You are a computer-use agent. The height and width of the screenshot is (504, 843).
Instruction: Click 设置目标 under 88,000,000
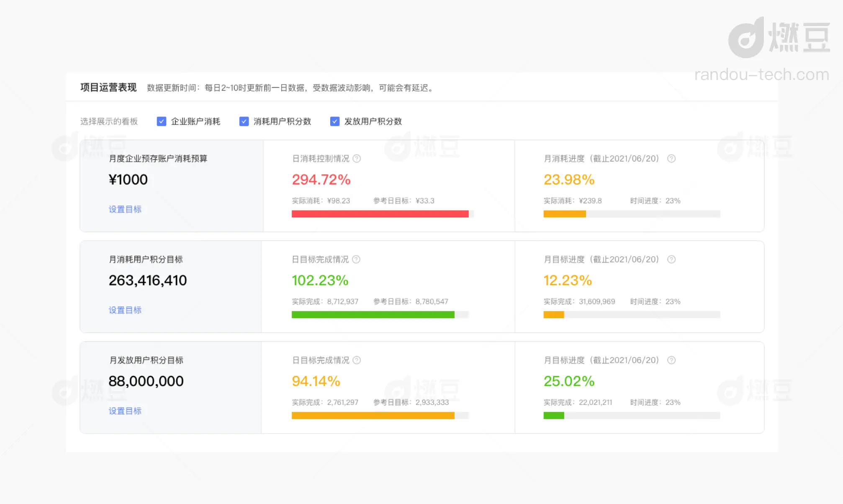(x=125, y=411)
